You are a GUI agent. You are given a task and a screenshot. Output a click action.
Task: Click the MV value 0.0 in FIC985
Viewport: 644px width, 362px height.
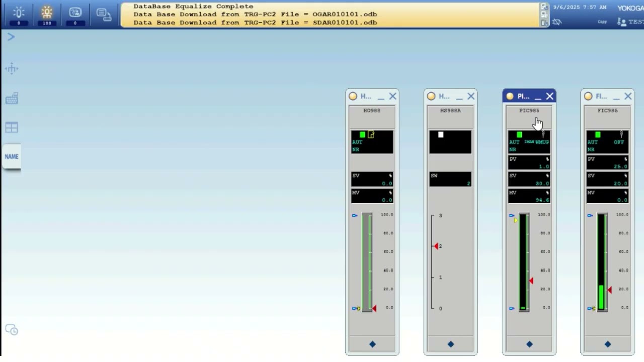[622, 200]
